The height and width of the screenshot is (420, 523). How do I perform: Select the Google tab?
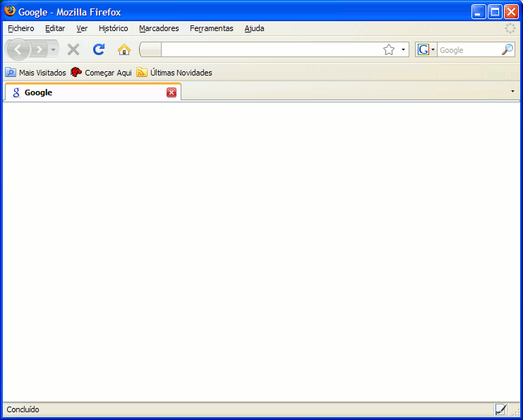click(93, 92)
